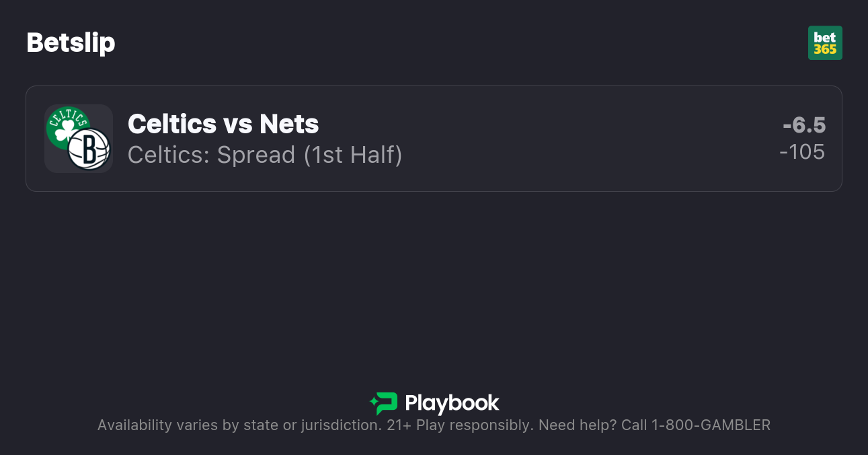Viewport: 868px width, 455px height.
Task: Click the word "Nets" in matchup title
Action: pyautogui.click(x=289, y=124)
